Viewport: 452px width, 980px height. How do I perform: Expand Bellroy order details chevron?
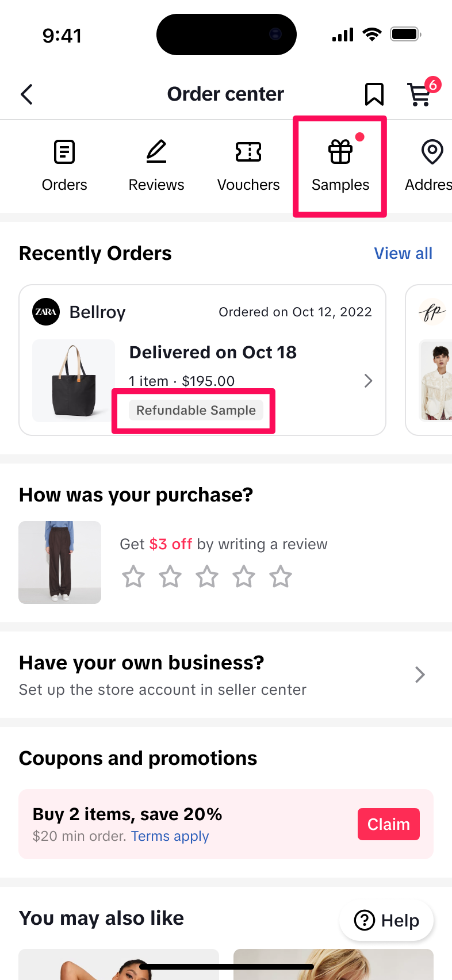(368, 381)
